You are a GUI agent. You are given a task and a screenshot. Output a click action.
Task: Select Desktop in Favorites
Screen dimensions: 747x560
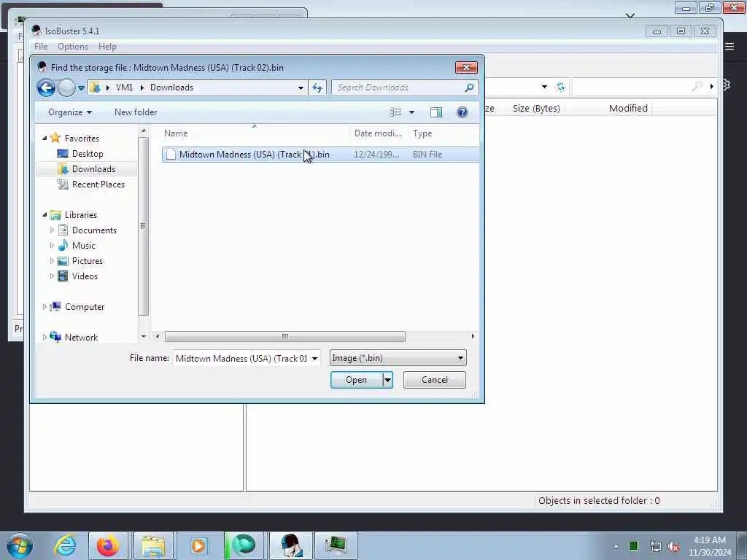click(88, 154)
